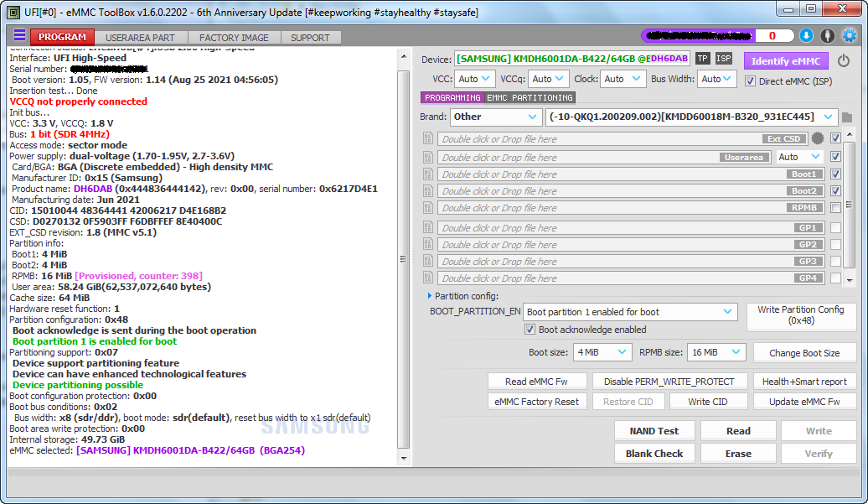Click the Disable PERM_WRITE_PROTECT button

(x=669, y=382)
